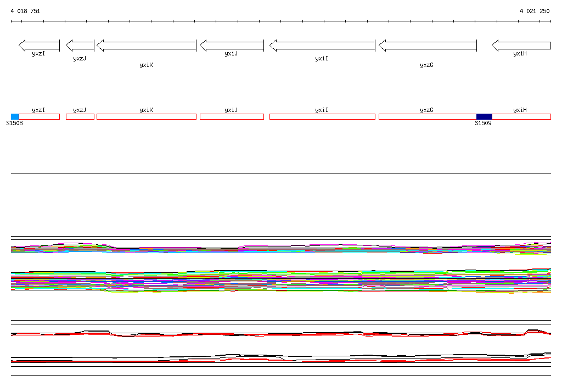Click the yxzI label above red box
Image resolution: width=562 pixels, height=392 pixels.
[38, 110]
